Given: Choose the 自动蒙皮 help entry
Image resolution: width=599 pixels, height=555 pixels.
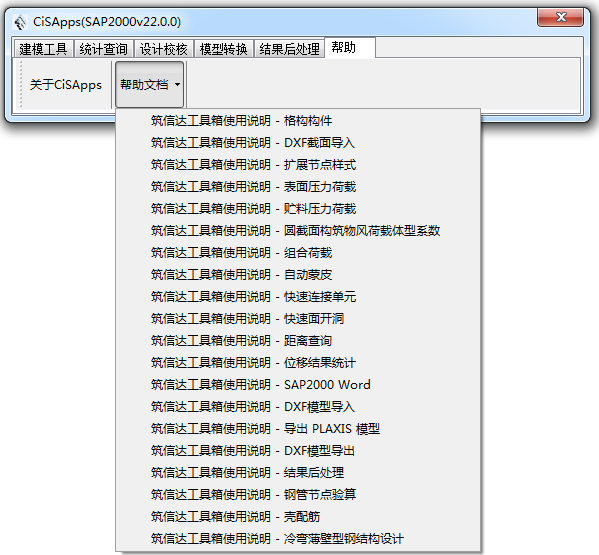Looking at the screenshot, I should [x=298, y=275].
